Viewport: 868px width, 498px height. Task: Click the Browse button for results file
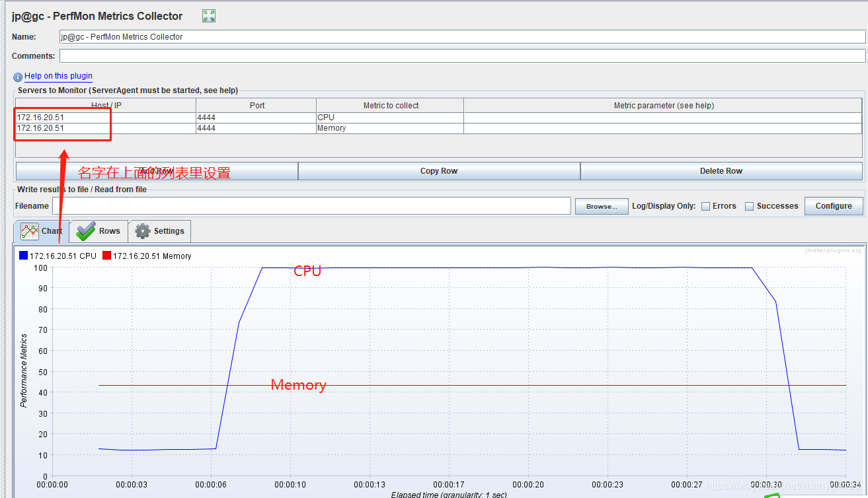tap(601, 206)
